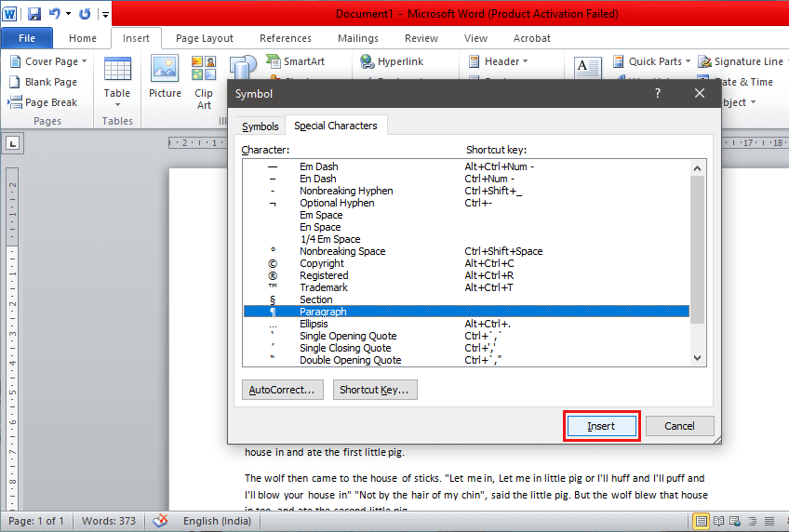Switch to Full Screen Reading view
The width and height of the screenshot is (789, 532).
(719, 521)
